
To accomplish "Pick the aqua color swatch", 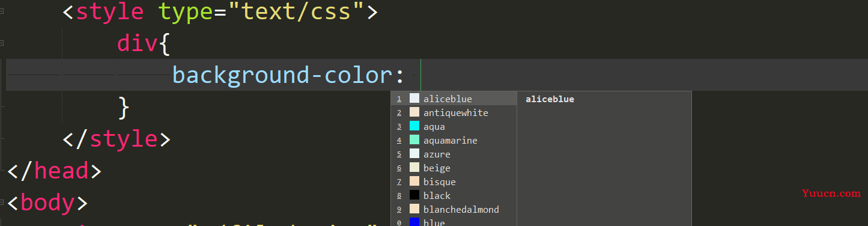I will coord(414,126).
